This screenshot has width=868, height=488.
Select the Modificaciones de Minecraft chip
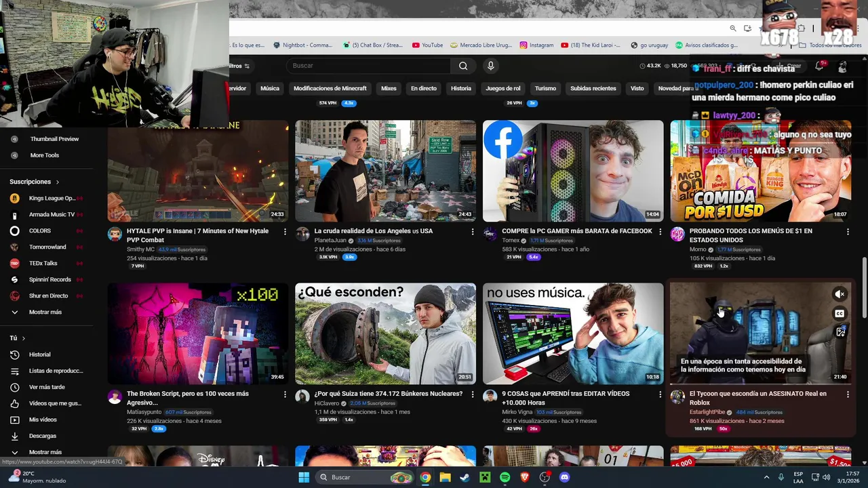click(x=330, y=88)
